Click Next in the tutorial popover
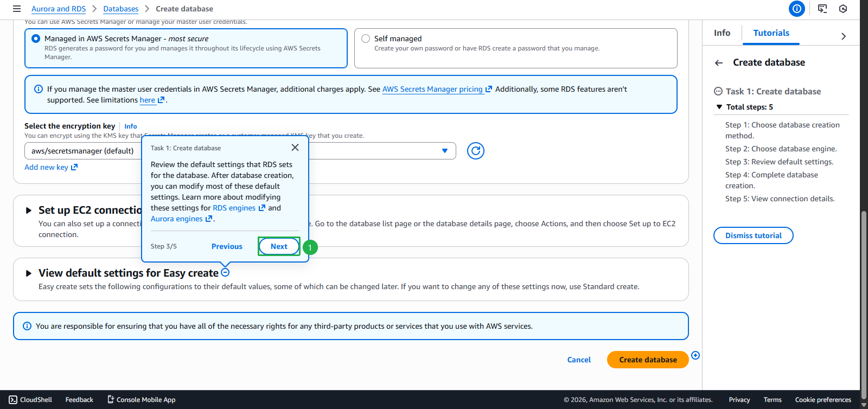The image size is (868, 409). pyautogui.click(x=279, y=246)
